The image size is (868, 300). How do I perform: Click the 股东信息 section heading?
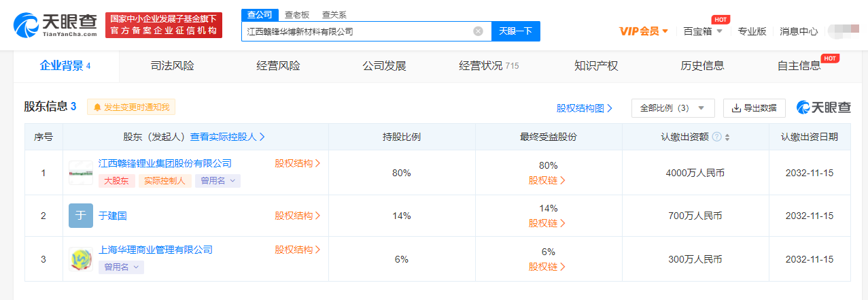[x=50, y=107]
